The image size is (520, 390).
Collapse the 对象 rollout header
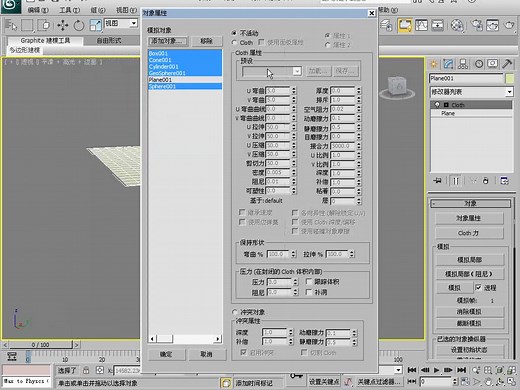470,203
